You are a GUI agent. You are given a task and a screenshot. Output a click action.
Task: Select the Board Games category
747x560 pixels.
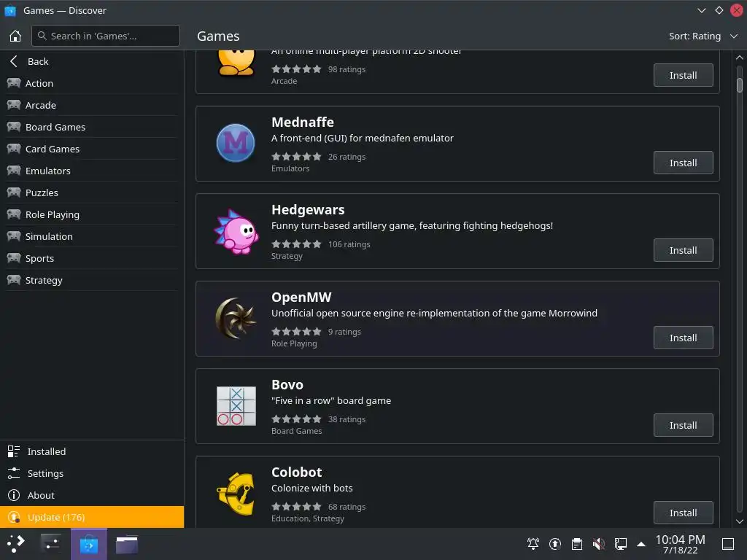[92, 127]
